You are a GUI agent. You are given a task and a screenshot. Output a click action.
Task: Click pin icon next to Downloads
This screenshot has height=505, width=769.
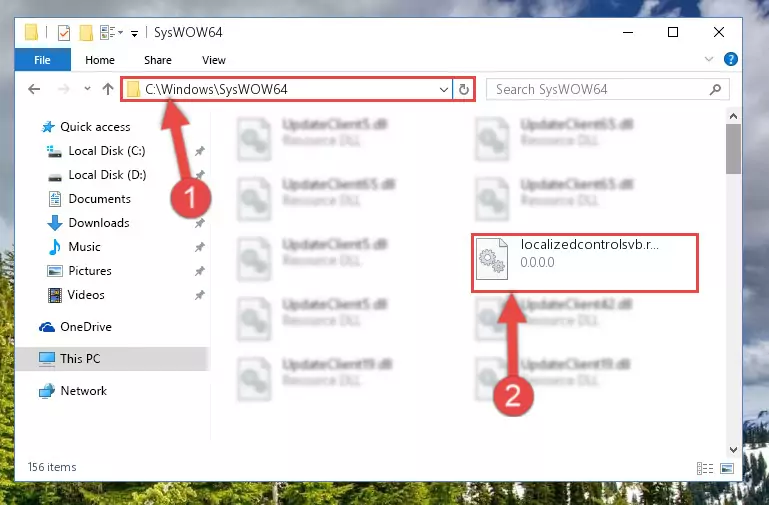[x=200, y=223]
